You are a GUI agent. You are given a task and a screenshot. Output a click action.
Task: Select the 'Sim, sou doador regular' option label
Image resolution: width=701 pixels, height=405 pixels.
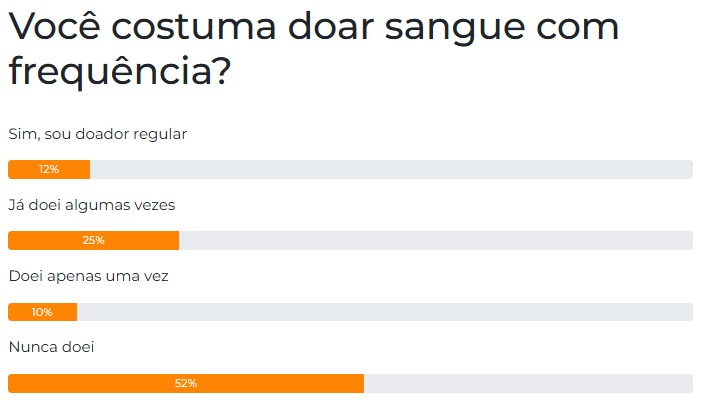click(x=97, y=134)
